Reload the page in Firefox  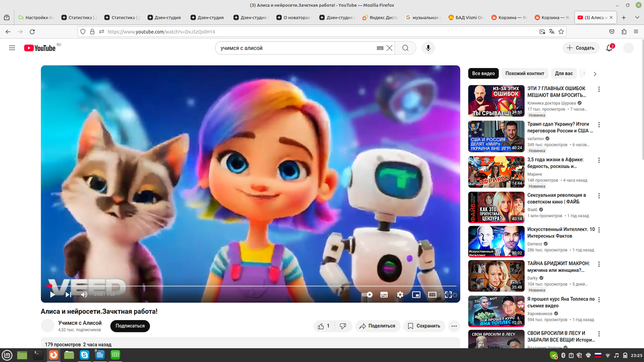(x=32, y=32)
